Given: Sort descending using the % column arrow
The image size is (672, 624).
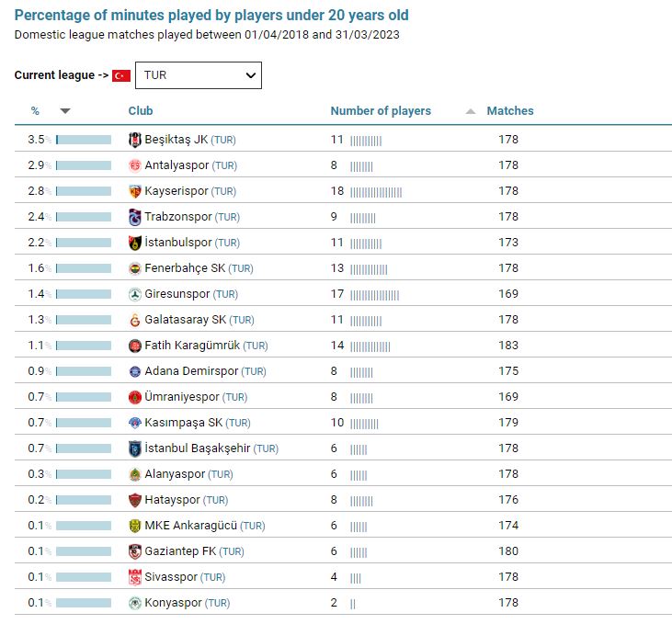Looking at the screenshot, I should 64,111.
